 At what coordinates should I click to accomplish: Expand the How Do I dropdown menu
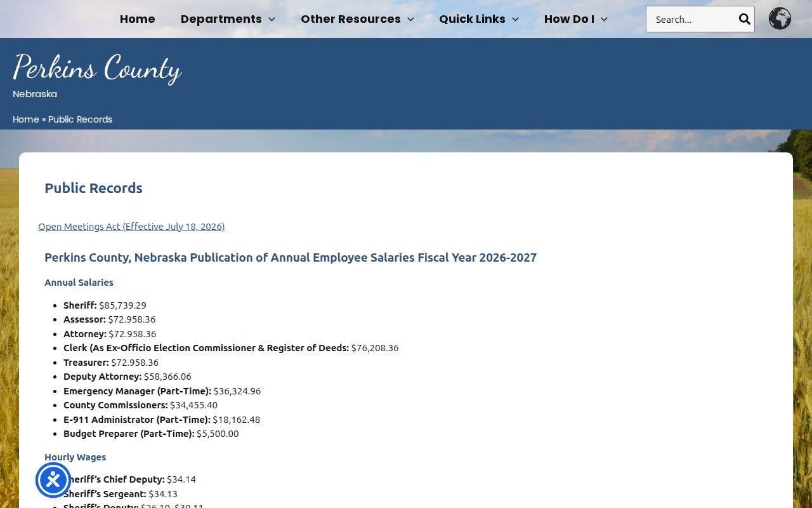(x=576, y=19)
